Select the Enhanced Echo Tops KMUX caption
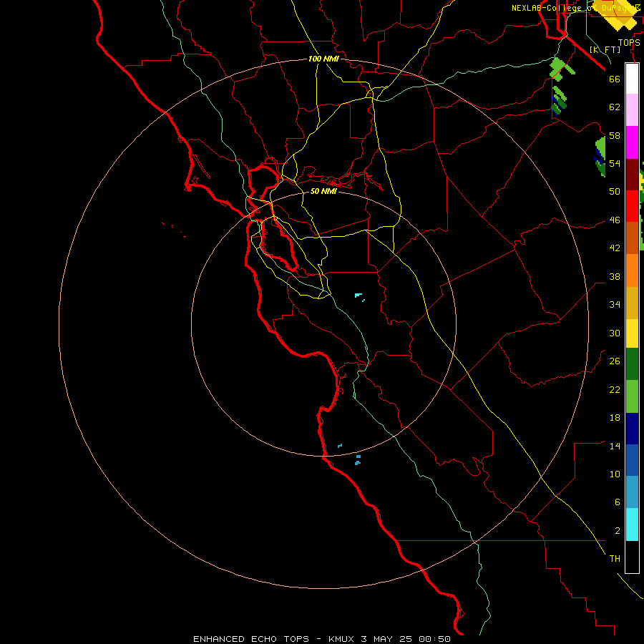Screen dimensions: 644x644 pos(322,639)
